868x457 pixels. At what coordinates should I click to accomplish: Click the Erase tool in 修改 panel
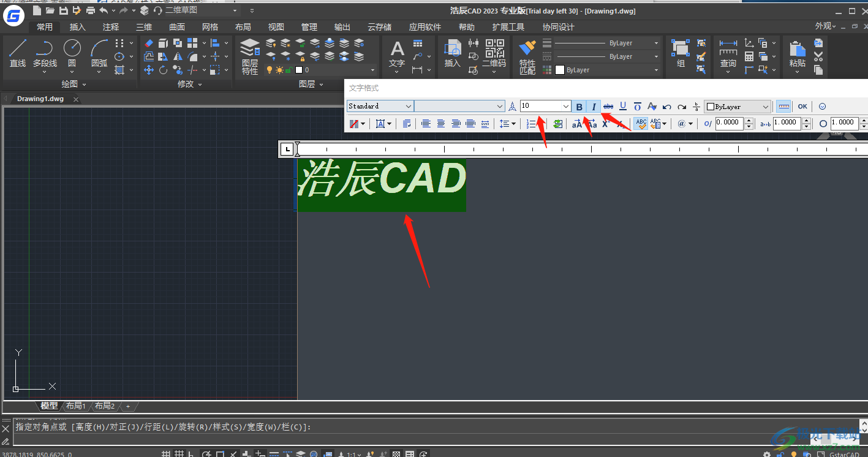tap(149, 43)
